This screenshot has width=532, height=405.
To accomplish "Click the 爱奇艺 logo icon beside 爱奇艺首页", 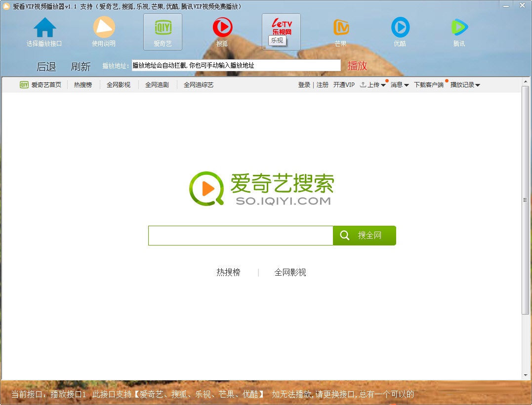I will pyautogui.click(x=24, y=85).
